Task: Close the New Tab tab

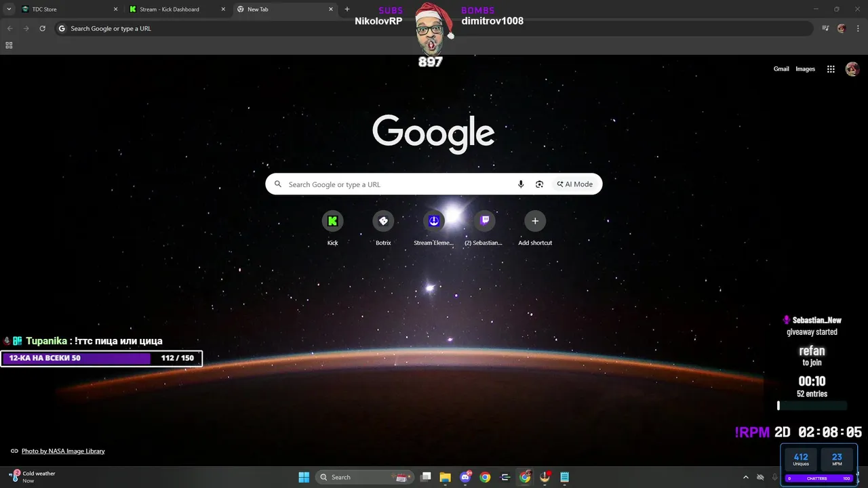Action: [x=331, y=9]
